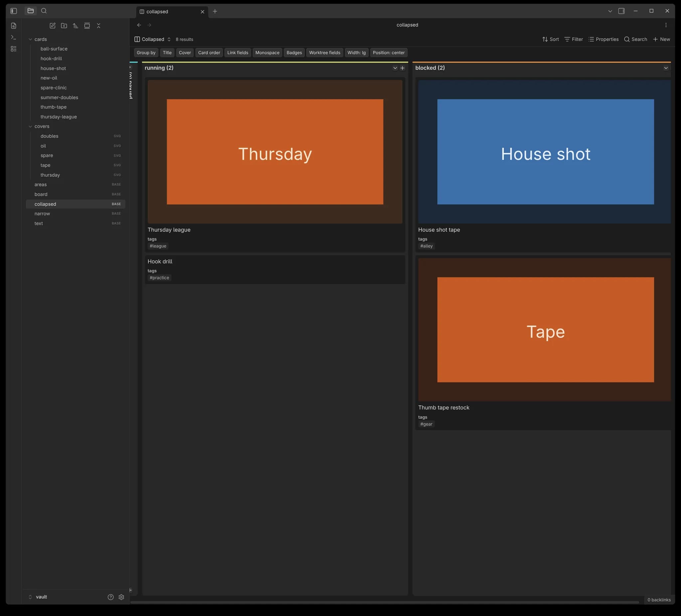Click the New button

point(661,39)
